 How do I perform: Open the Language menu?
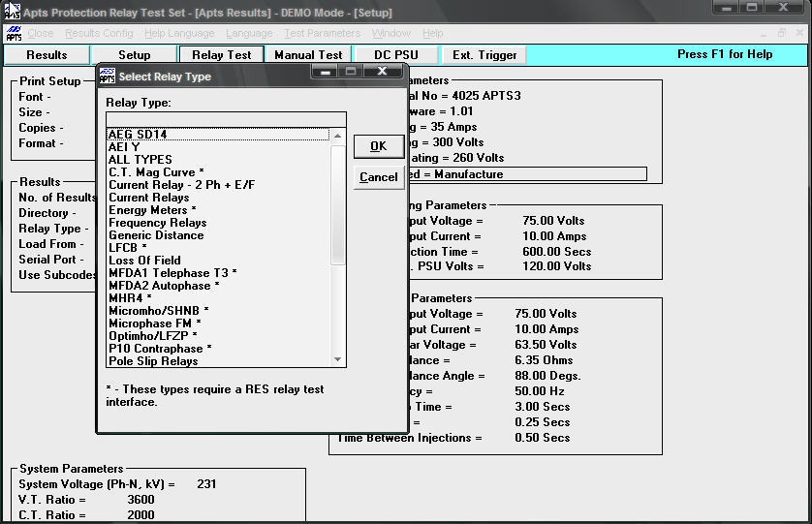pos(249,33)
